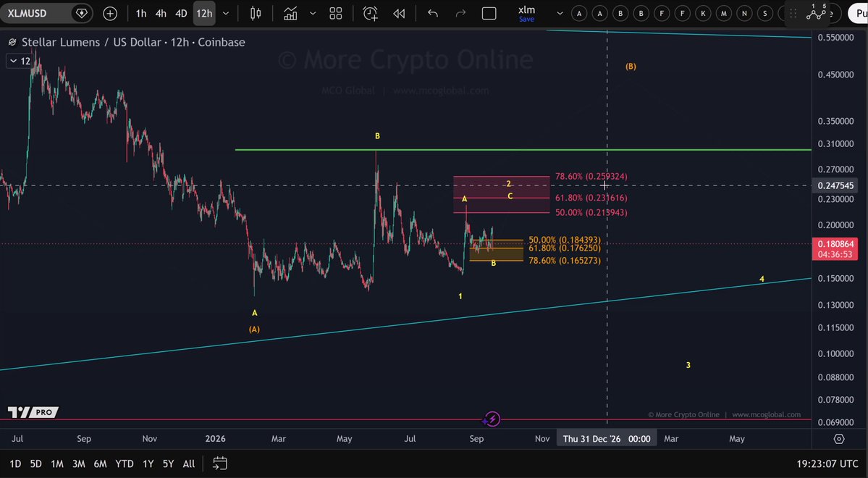Click the K quick-access circle button

click(703, 13)
